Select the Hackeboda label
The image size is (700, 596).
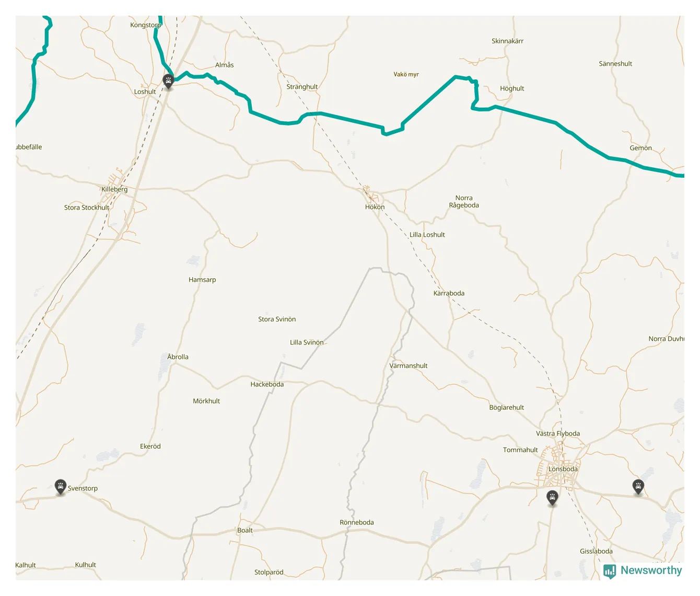click(267, 384)
